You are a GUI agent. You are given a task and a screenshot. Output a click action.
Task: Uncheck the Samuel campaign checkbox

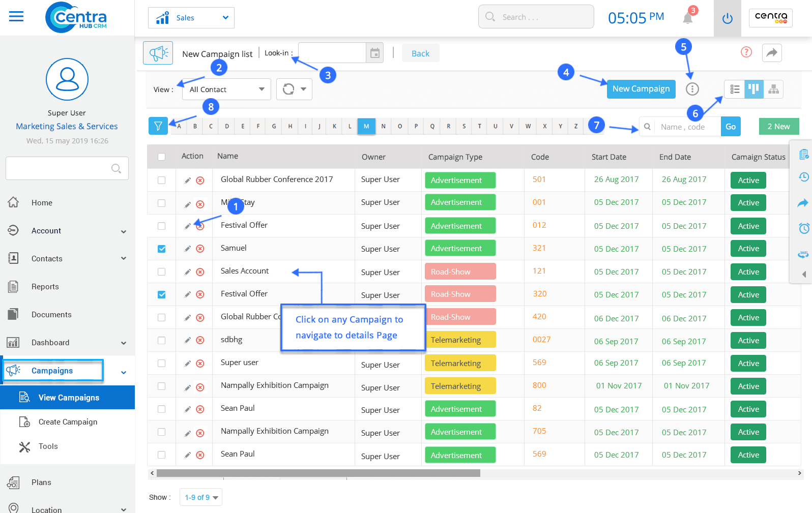click(x=162, y=249)
